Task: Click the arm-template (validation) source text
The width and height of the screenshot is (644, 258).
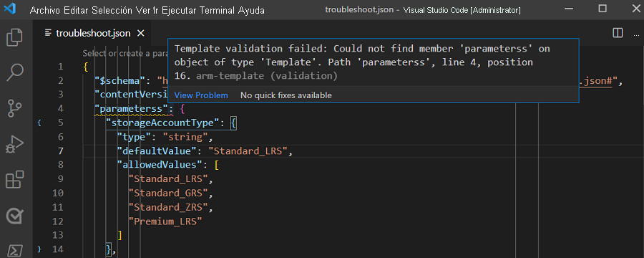Action: coord(267,76)
